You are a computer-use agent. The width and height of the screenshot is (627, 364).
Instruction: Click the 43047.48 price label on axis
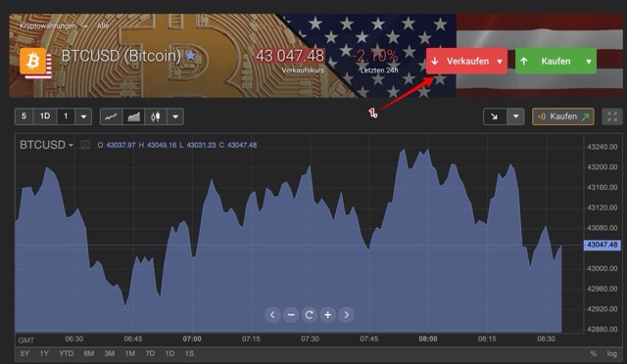[x=603, y=245]
